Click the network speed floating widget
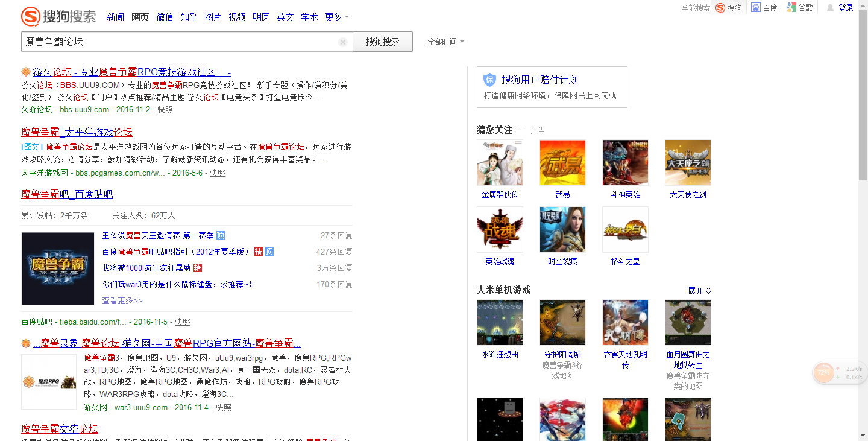Image resolution: width=868 pixels, height=441 pixels. (x=839, y=373)
